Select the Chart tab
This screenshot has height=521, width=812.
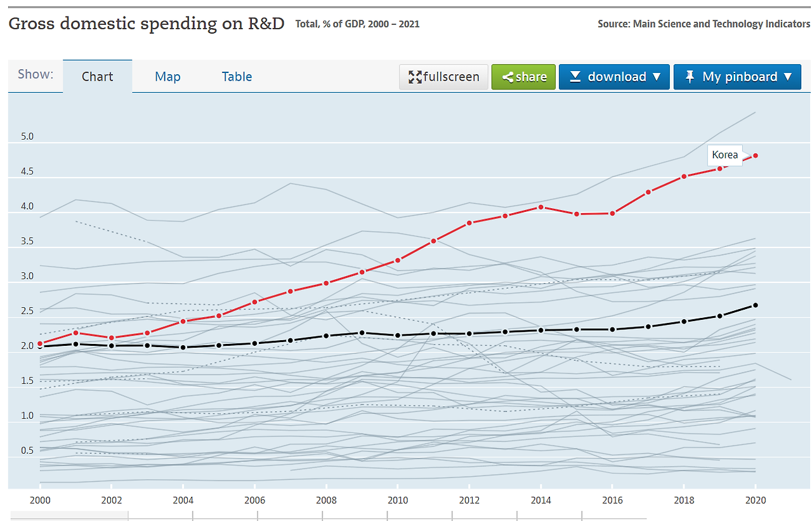[x=97, y=76]
